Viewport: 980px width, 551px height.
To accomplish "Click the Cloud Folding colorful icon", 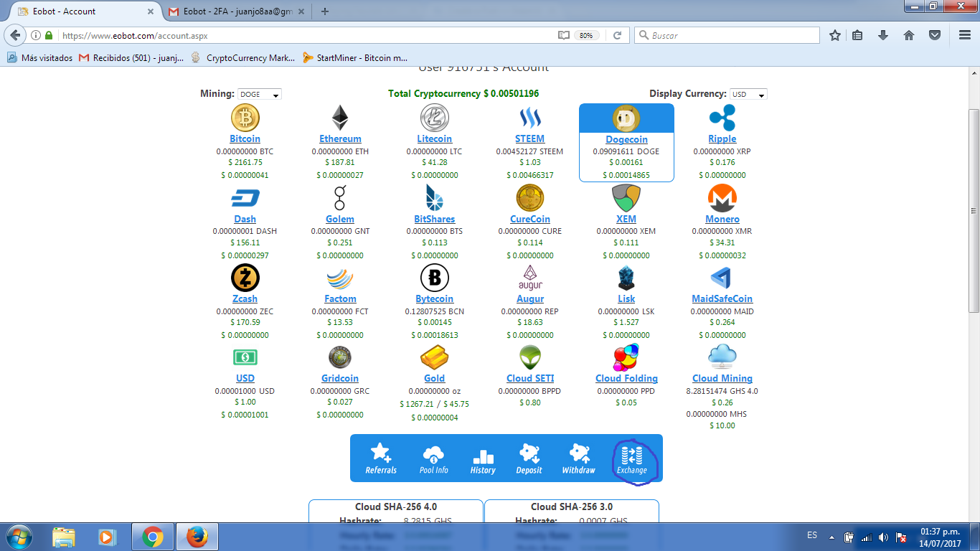I will [x=626, y=357].
